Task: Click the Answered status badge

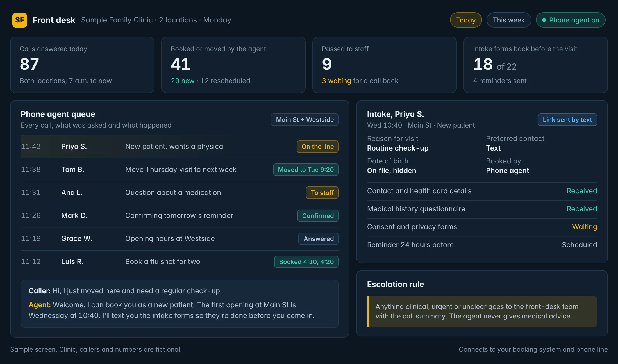Action: pos(319,239)
